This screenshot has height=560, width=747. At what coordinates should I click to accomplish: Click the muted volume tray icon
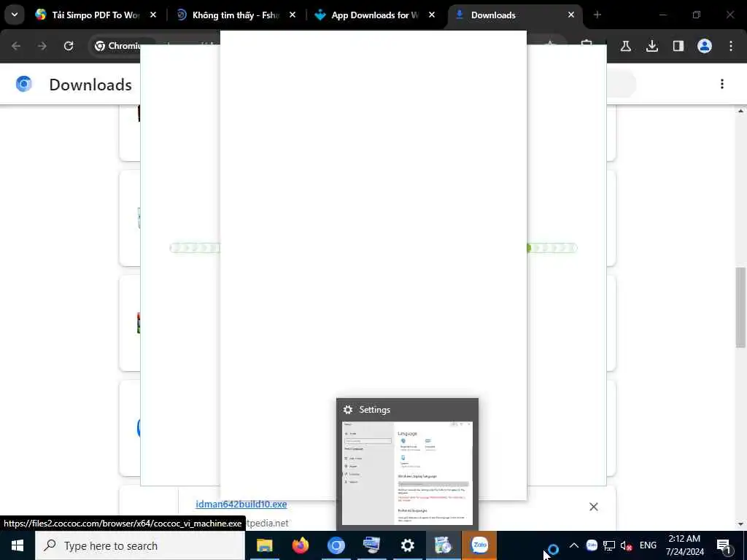(626, 545)
